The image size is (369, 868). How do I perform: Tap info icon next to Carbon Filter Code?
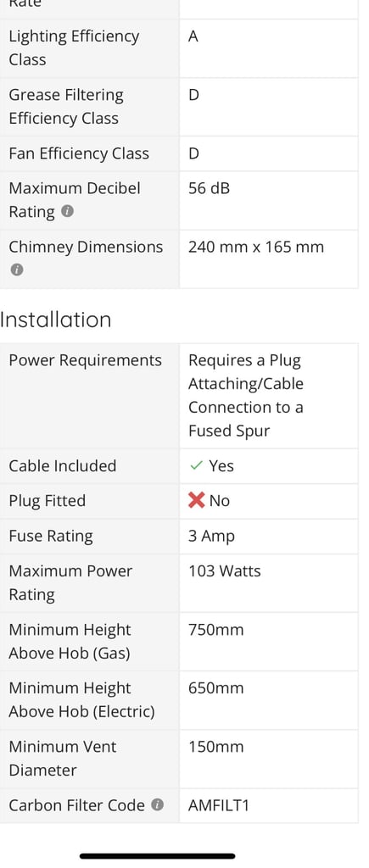tap(158, 805)
